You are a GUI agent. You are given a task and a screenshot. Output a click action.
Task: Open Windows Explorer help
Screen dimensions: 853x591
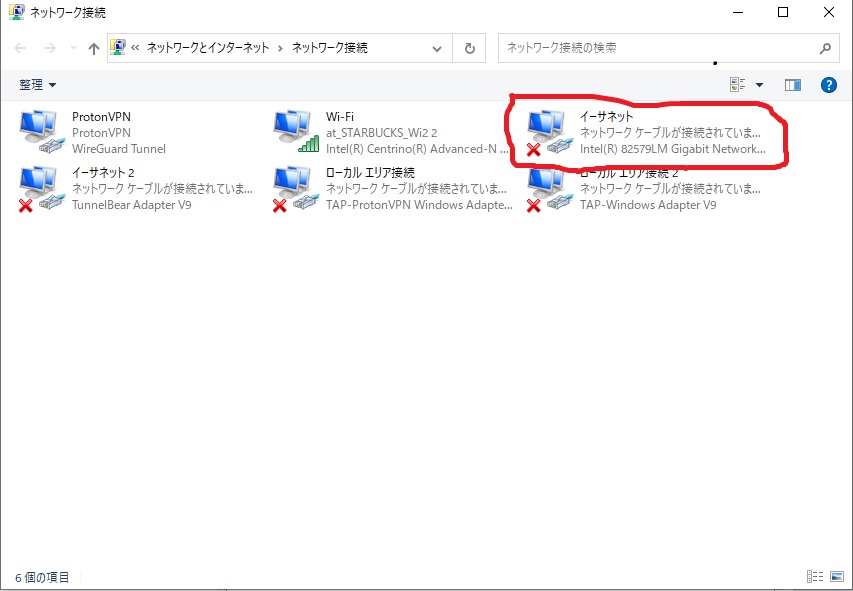pyautogui.click(x=828, y=84)
